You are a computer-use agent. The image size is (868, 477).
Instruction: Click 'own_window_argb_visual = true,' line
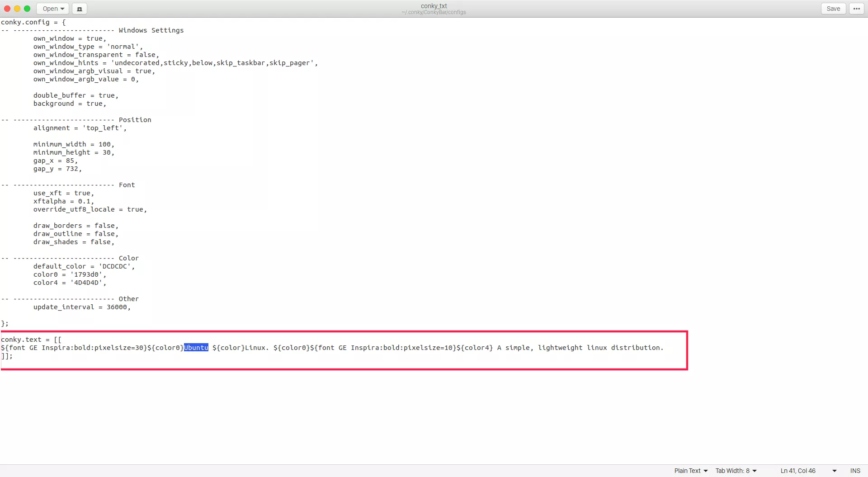click(94, 71)
